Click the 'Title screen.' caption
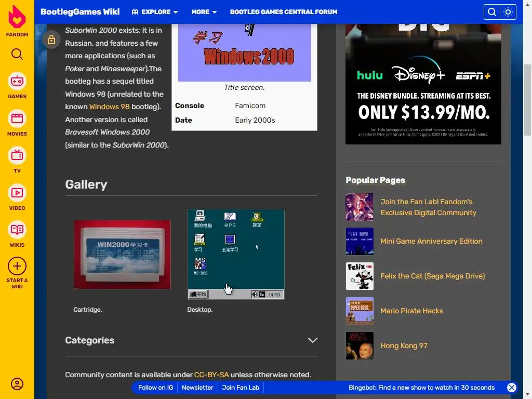Viewport: 532px width, 399px height. click(x=244, y=87)
